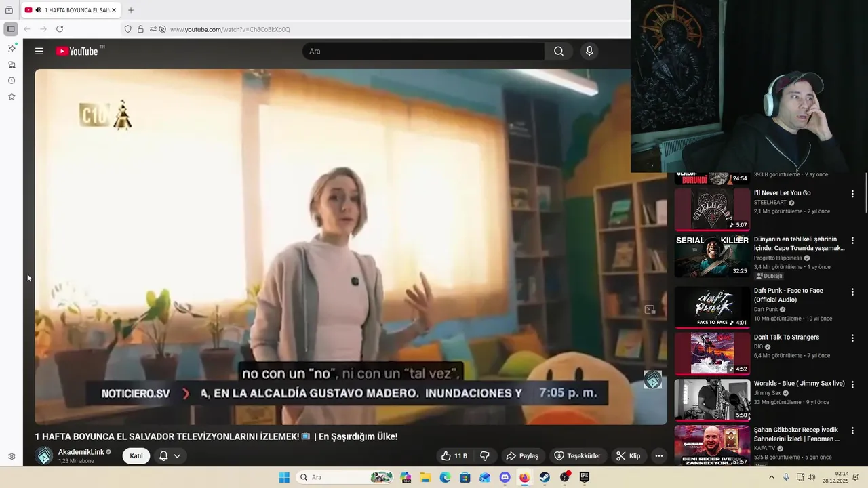Open sidebar settings gear icon
This screenshot has height=488, width=868.
(x=12, y=457)
